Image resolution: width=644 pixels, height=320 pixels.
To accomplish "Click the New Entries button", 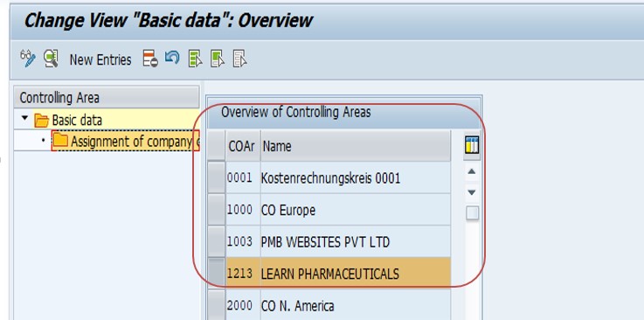I will (x=100, y=59).
